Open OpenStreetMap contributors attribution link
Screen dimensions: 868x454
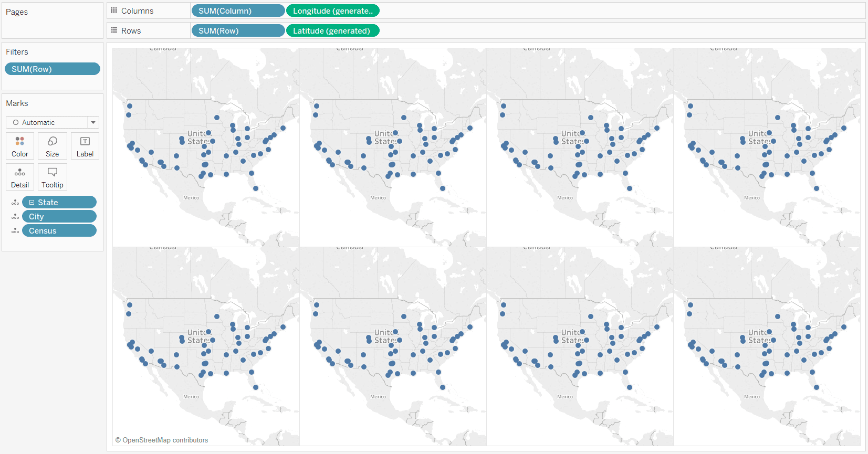[162, 440]
